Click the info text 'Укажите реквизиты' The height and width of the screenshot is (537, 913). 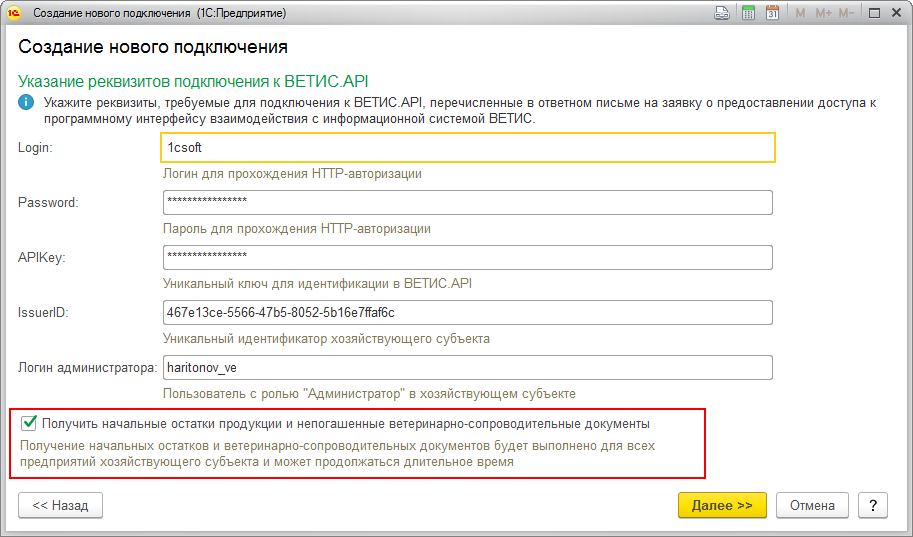click(x=460, y=111)
